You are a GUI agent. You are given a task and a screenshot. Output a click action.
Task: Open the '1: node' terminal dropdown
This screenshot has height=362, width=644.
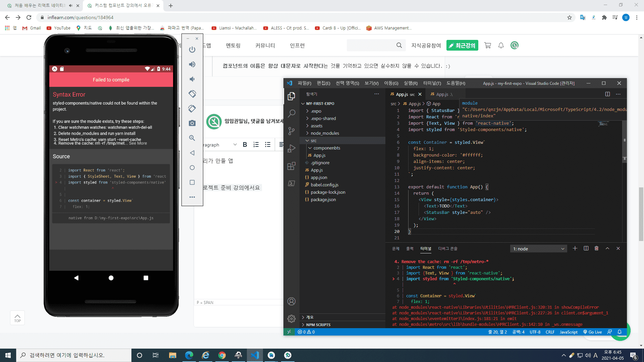click(538, 249)
